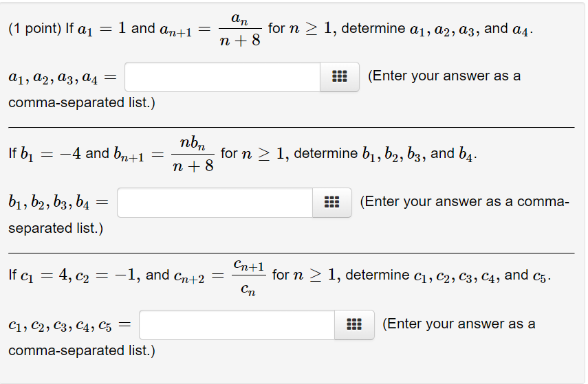588x384 pixels.
Task: Click the comma-separated hint beside the b-sequence box
Action: click(464, 202)
